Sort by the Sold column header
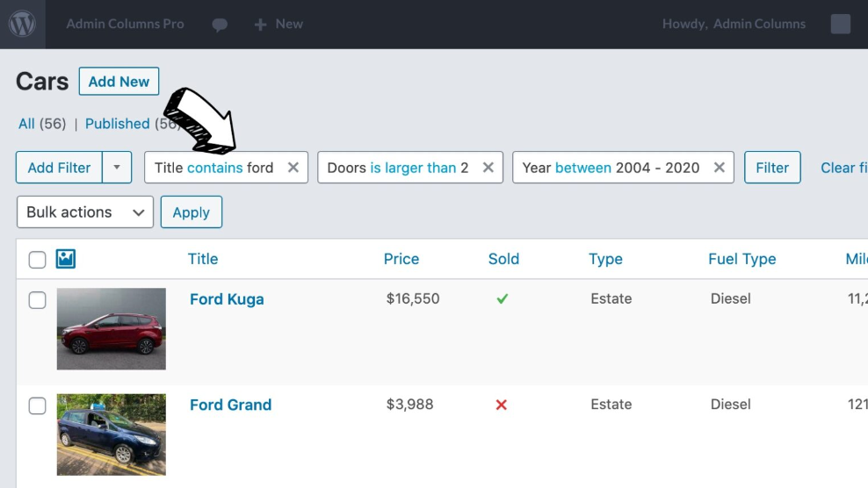This screenshot has height=488, width=868. tap(503, 259)
